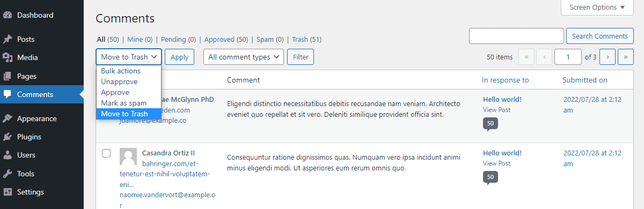Open the Trash (51) filter link
This screenshot has width=644, height=209.
306,40
